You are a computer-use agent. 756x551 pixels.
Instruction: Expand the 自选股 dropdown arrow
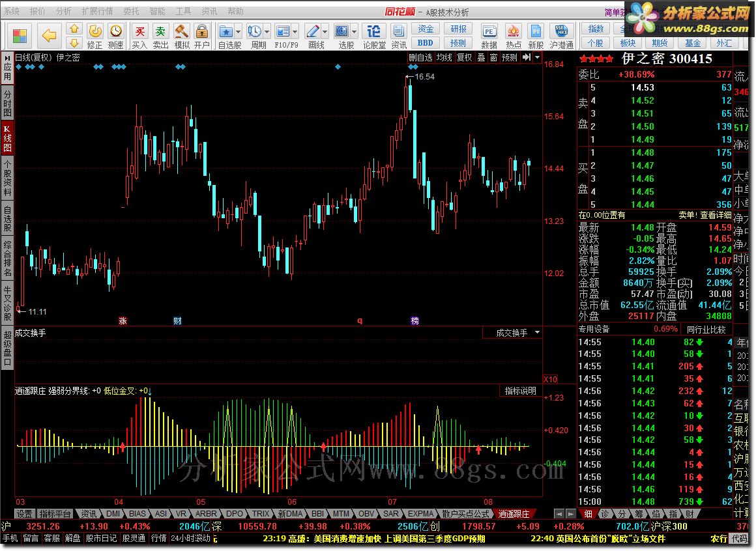pos(238,33)
